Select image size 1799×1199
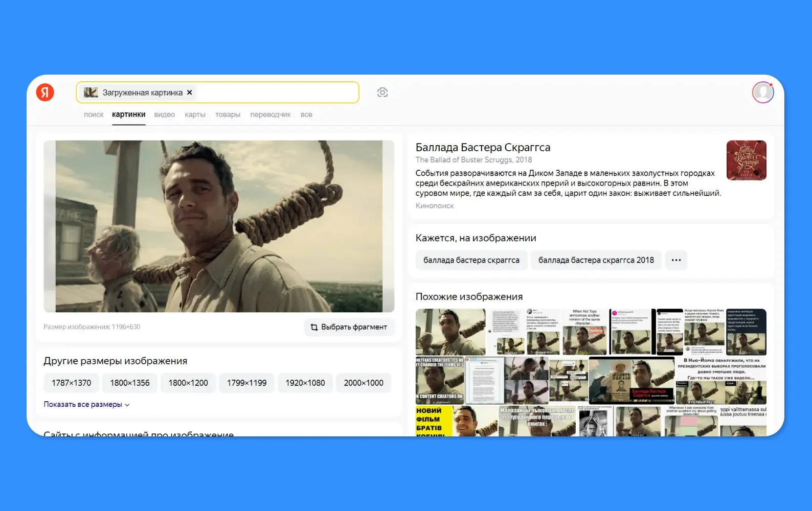 coord(247,383)
